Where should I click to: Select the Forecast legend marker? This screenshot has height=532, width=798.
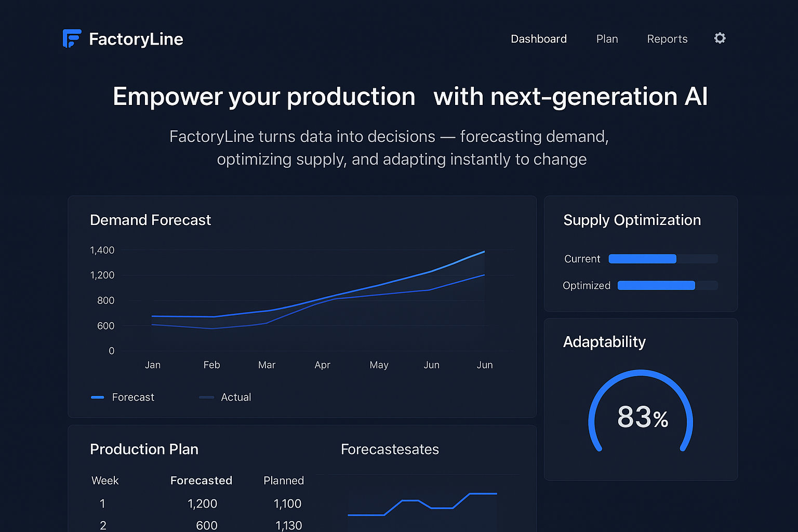pyautogui.click(x=97, y=397)
